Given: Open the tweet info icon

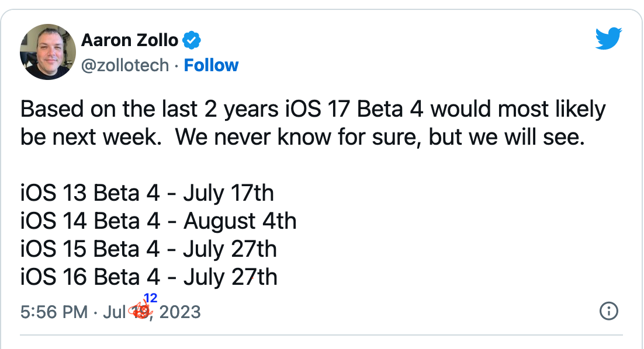Looking at the screenshot, I should coord(609,312).
